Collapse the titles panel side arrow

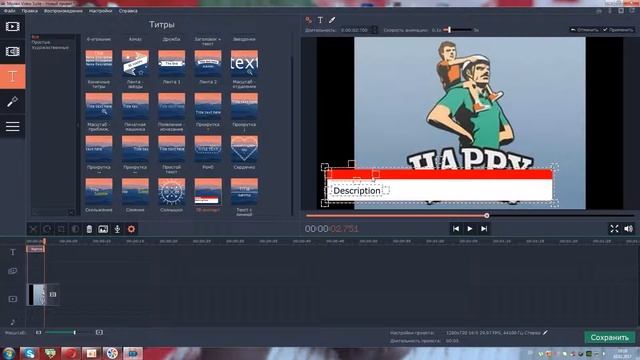(78, 125)
